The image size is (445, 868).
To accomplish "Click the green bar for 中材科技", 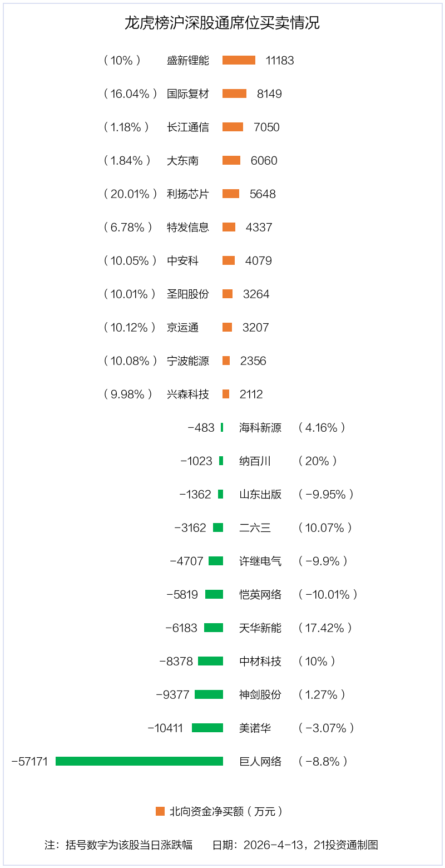I will pyautogui.click(x=210, y=661).
